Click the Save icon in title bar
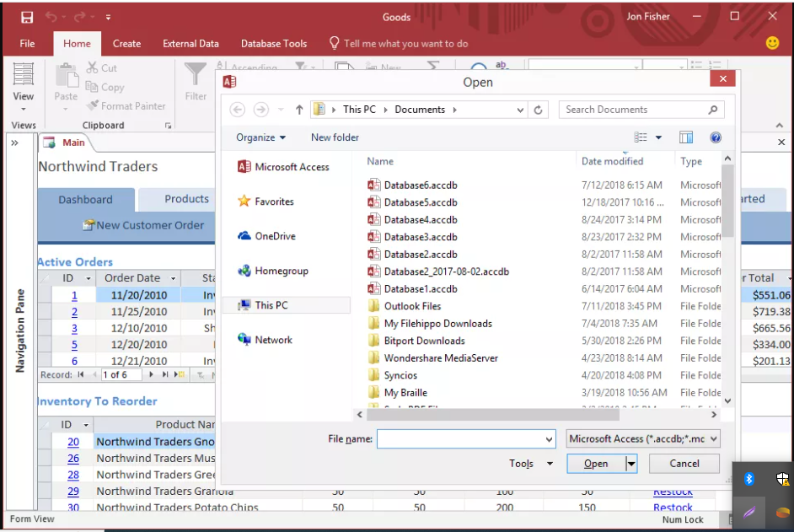 point(27,17)
